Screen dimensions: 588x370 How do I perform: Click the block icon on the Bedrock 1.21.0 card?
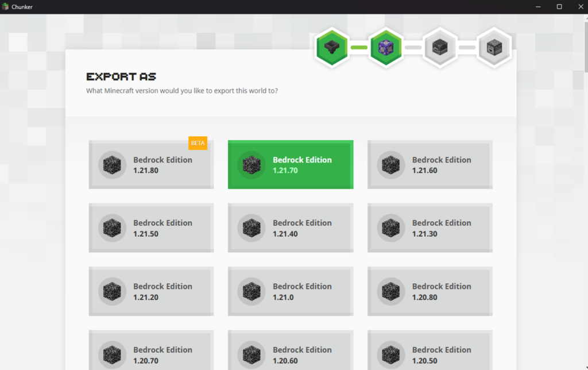251,291
